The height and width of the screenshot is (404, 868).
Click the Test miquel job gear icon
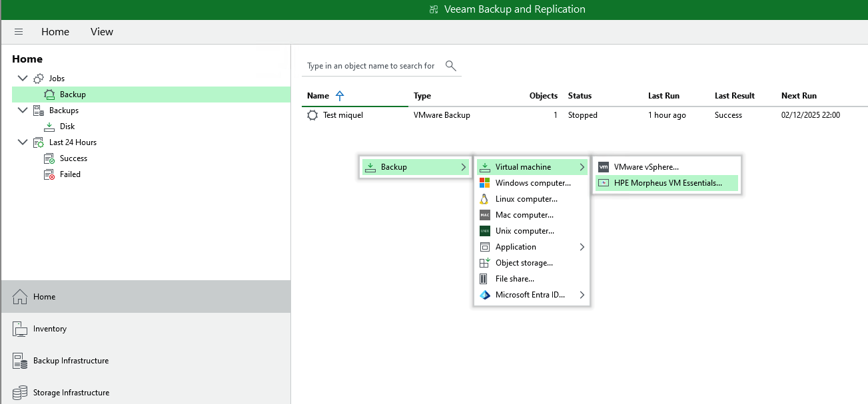312,115
